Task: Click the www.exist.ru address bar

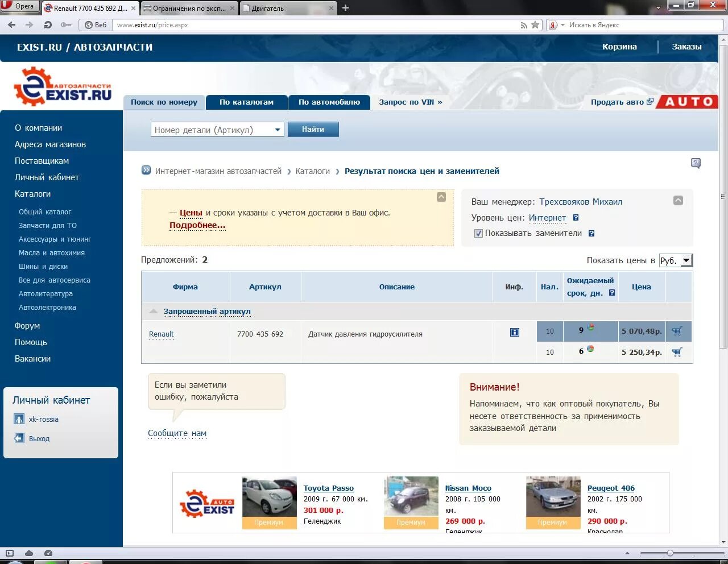Action: pos(316,25)
